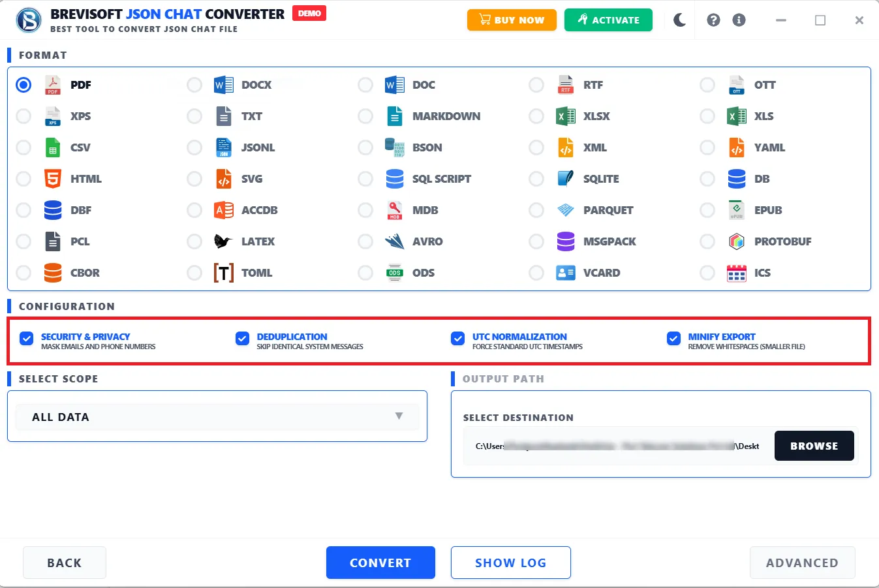Click the PARQUET format icon

coord(566,210)
